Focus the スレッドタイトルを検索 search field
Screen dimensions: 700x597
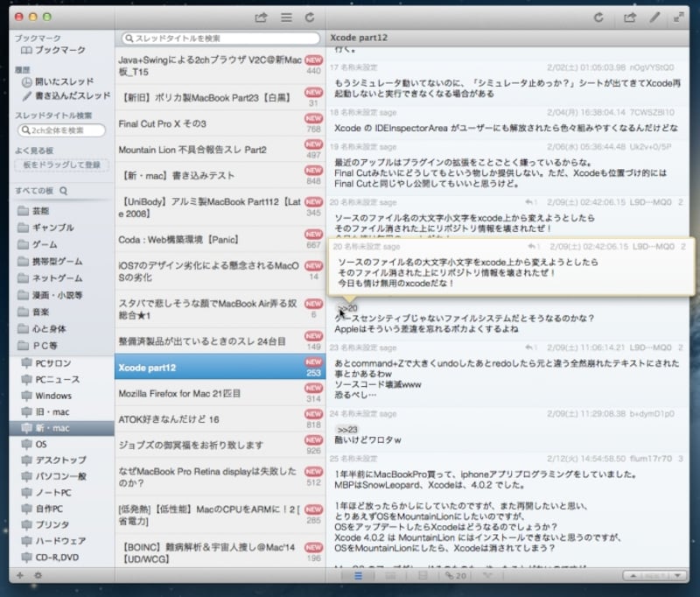pos(220,39)
